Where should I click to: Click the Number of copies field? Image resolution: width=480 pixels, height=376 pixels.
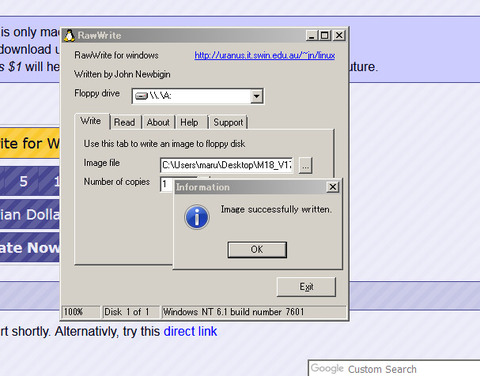click(x=167, y=184)
